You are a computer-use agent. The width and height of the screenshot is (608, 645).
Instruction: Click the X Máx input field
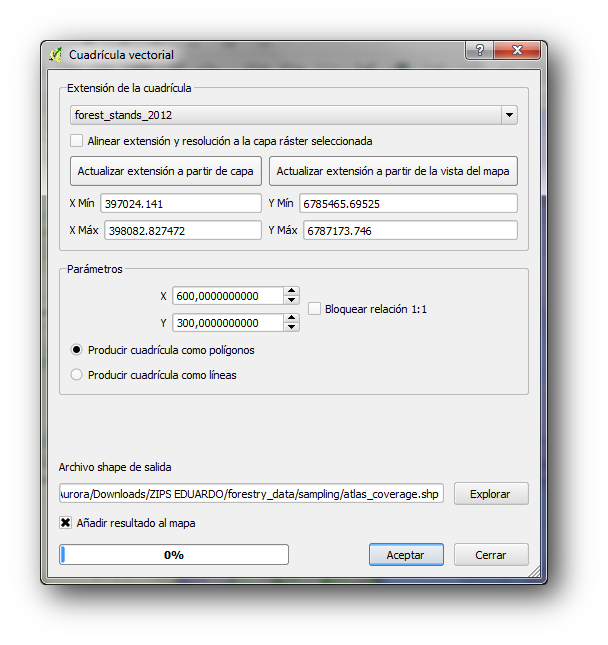183,230
